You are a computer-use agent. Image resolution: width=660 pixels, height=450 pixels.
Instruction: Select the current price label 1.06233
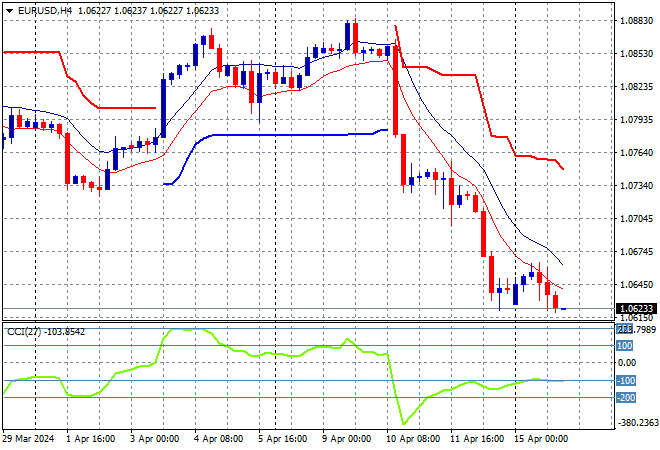pos(636,309)
